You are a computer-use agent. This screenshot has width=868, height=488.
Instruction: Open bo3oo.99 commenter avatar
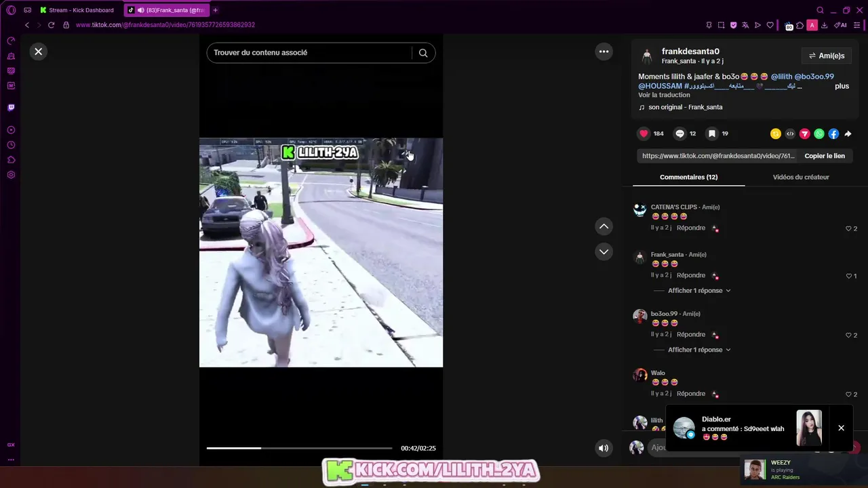[x=639, y=316]
